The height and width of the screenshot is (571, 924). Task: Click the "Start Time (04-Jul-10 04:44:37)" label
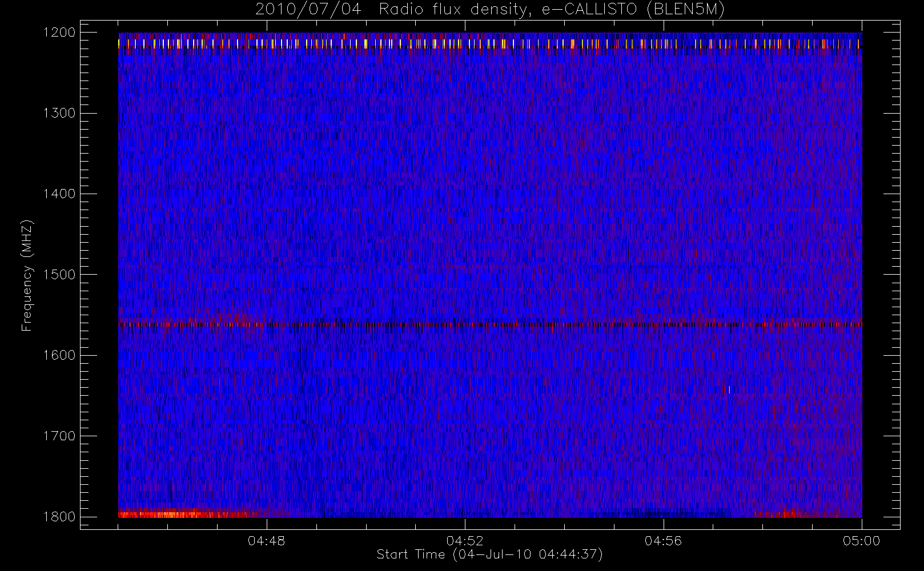tap(490, 554)
